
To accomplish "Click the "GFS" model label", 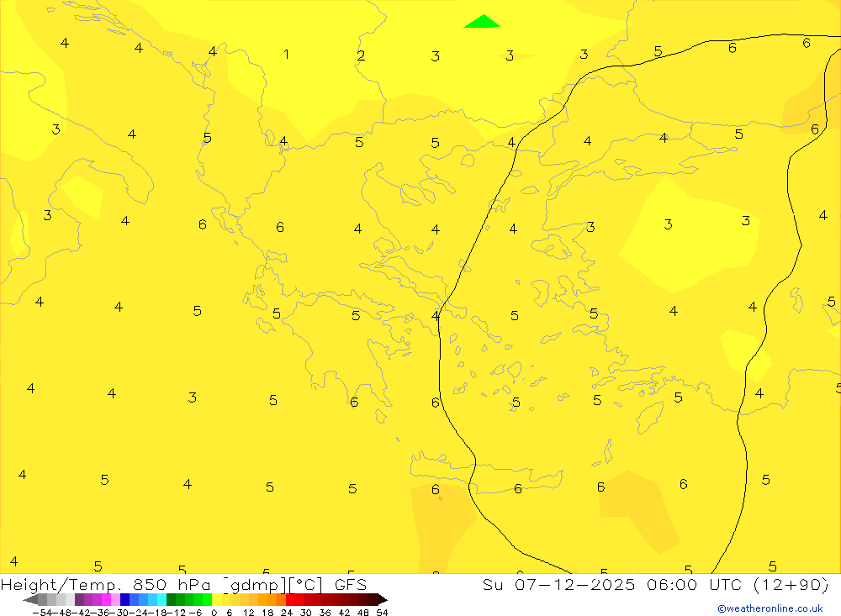I will (351, 584).
